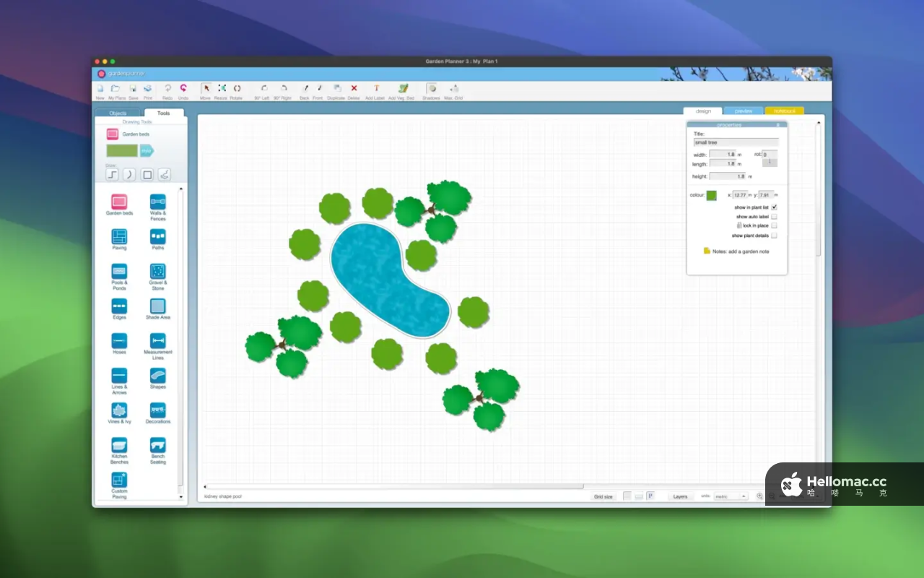Select the Custom Paving tool
This screenshot has height=578, width=924.
(x=119, y=480)
